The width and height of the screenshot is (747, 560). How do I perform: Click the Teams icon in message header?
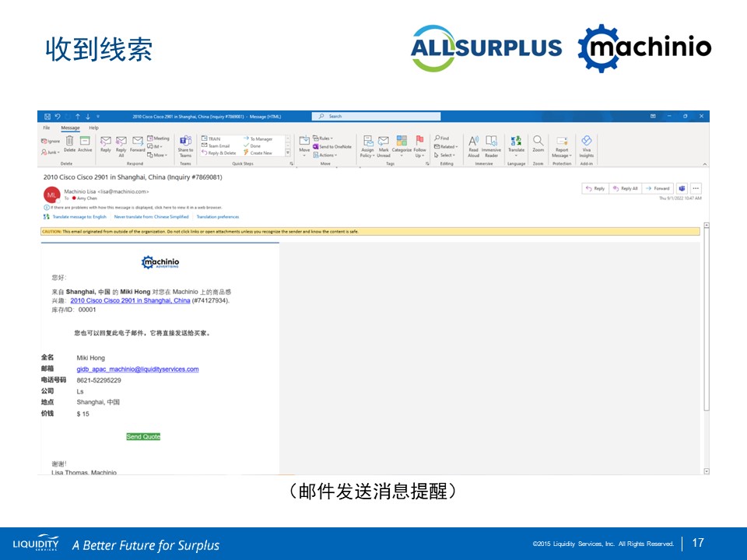[682, 188]
